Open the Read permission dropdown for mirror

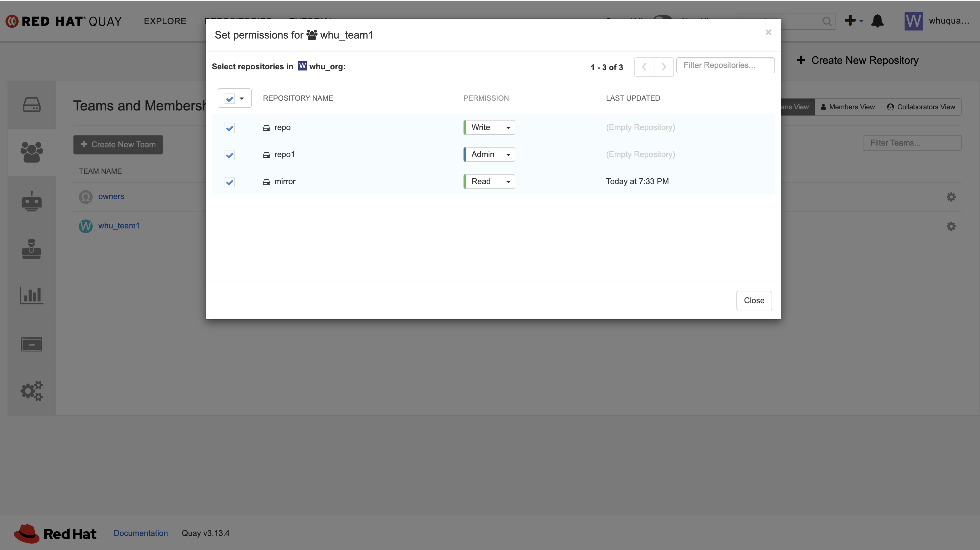tap(490, 181)
